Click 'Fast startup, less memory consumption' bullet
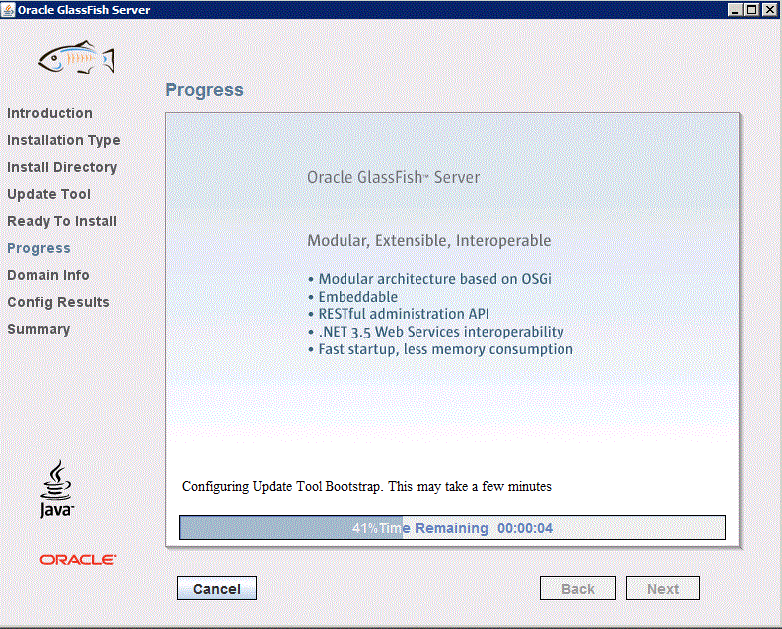 coord(441,349)
